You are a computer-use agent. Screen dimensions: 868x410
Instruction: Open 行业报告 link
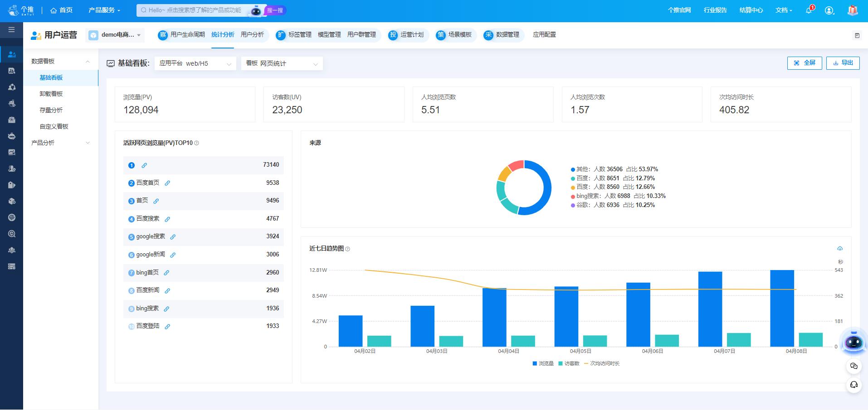(715, 10)
